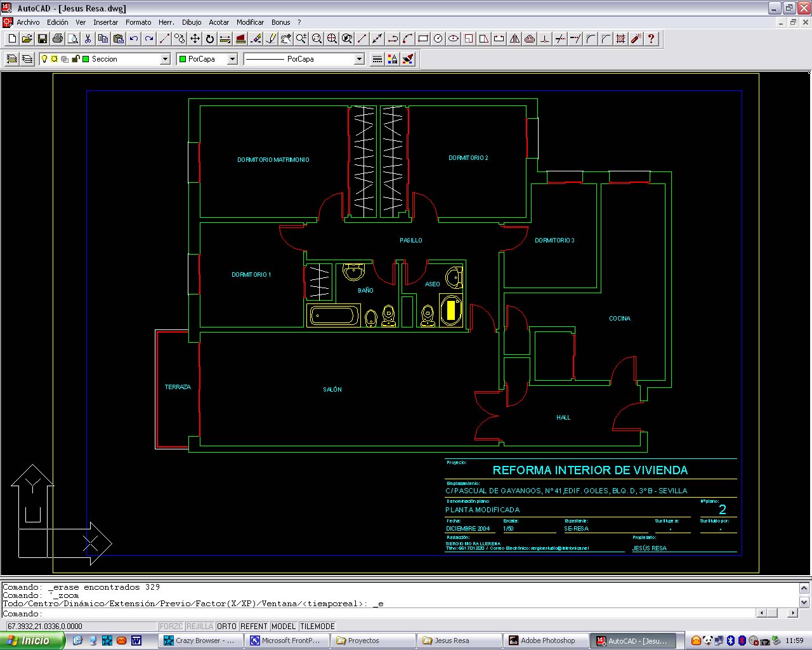
Task: Click the Inicio start button
Action: [x=32, y=640]
